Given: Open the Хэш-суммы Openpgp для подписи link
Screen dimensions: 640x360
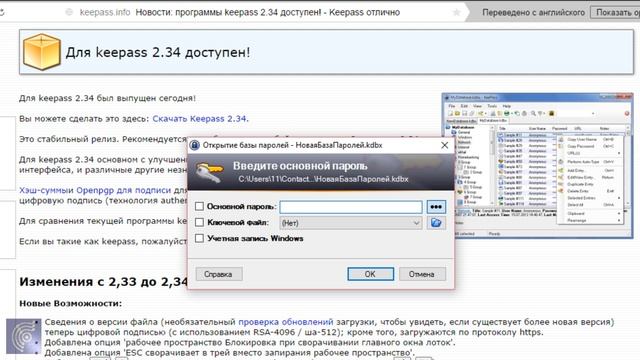Looking at the screenshot, I should (x=95, y=190).
